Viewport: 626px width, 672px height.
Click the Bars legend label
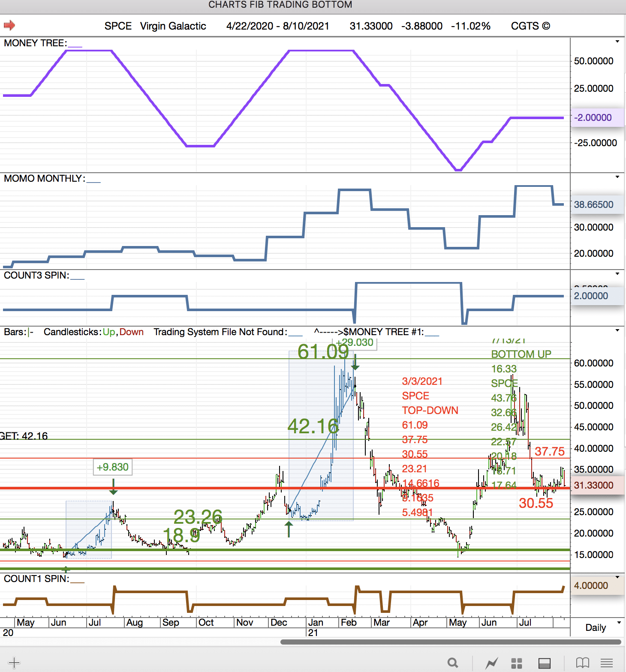15,332
